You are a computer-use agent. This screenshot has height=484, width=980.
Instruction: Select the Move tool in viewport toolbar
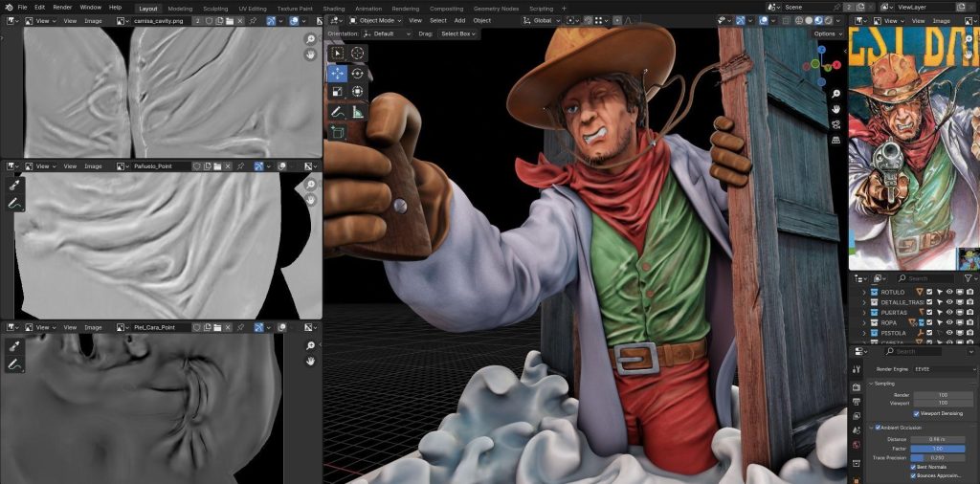click(338, 73)
